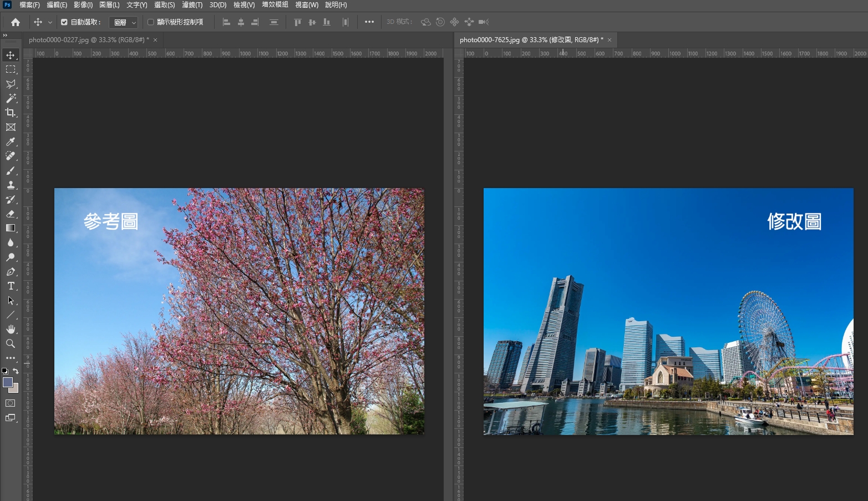Select the Hand tool

10,330
